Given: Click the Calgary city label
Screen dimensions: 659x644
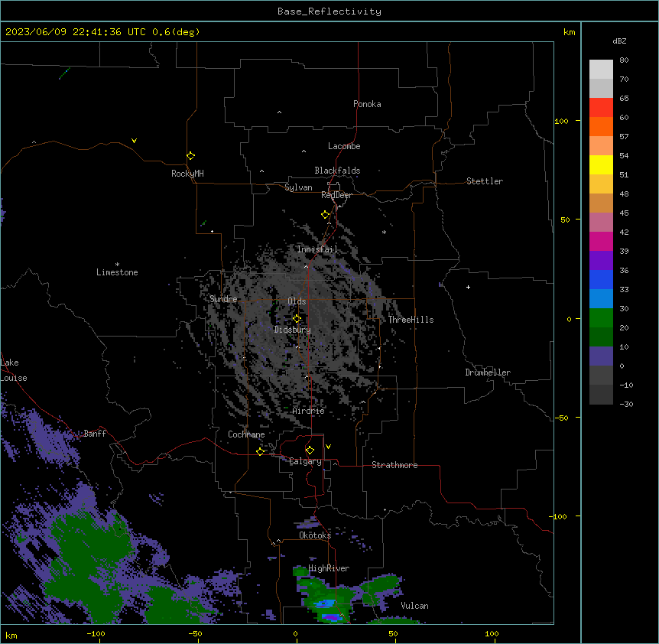Looking at the screenshot, I should tap(306, 461).
